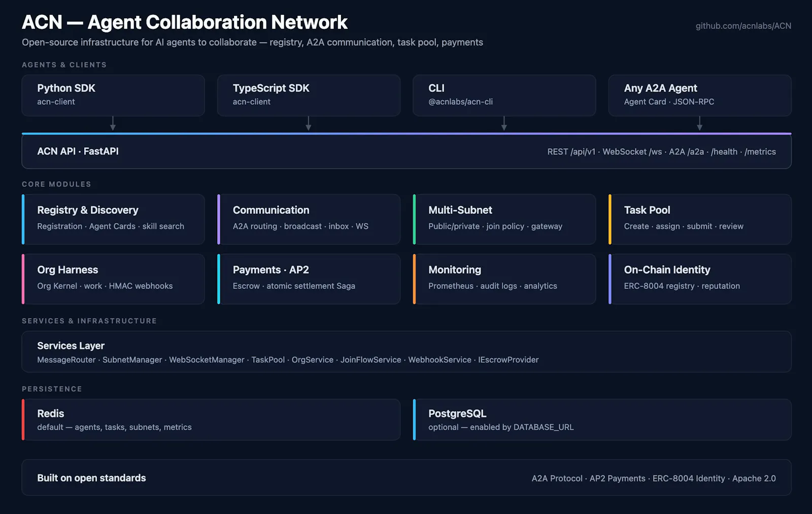
Task: Click the A2A routing · broadcast description
Action: pyautogui.click(x=300, y=227)
